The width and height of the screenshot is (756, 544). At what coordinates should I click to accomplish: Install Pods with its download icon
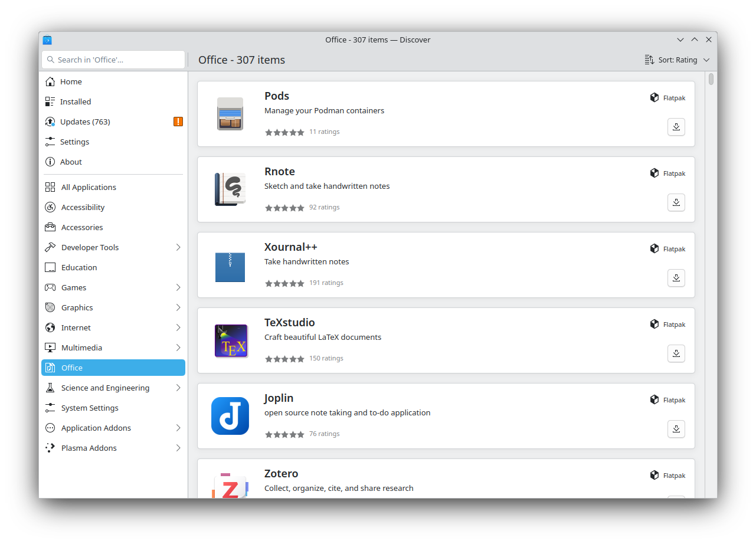[x=676, y=127]
